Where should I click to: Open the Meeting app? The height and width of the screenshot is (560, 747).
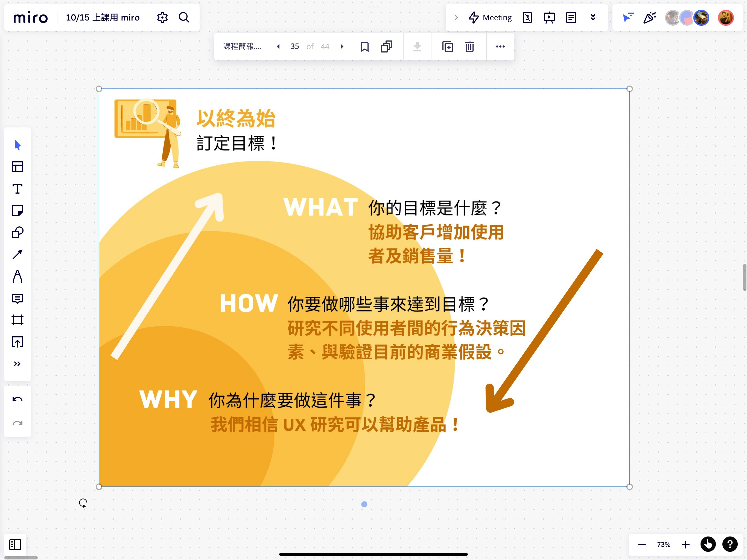490,17
